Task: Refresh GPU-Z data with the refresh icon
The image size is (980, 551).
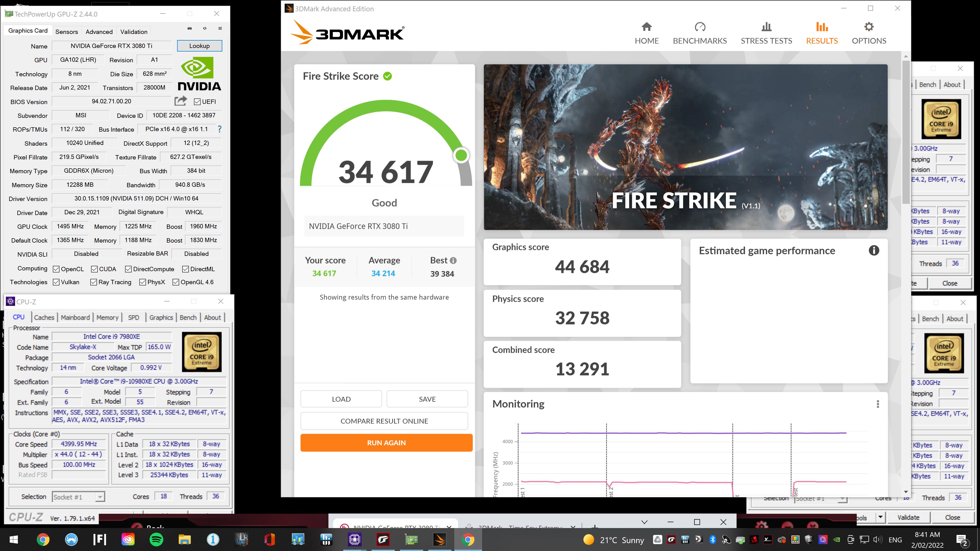Action: (205, 29)
